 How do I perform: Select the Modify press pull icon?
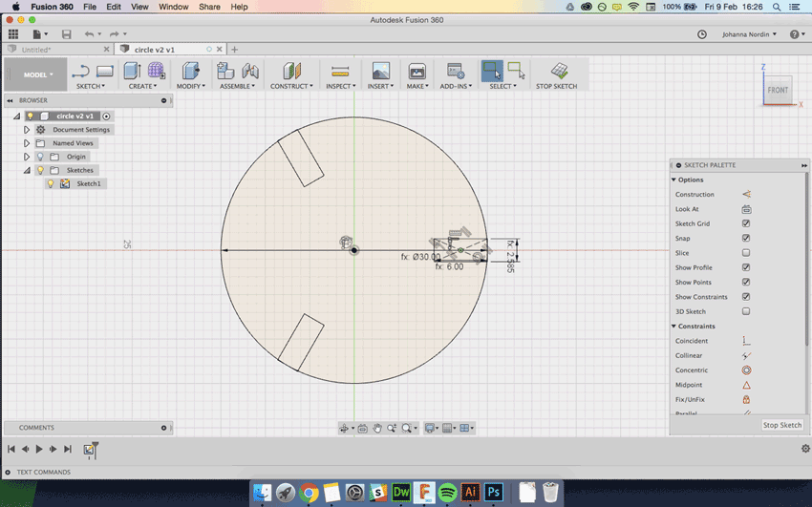tap(190, 71)
